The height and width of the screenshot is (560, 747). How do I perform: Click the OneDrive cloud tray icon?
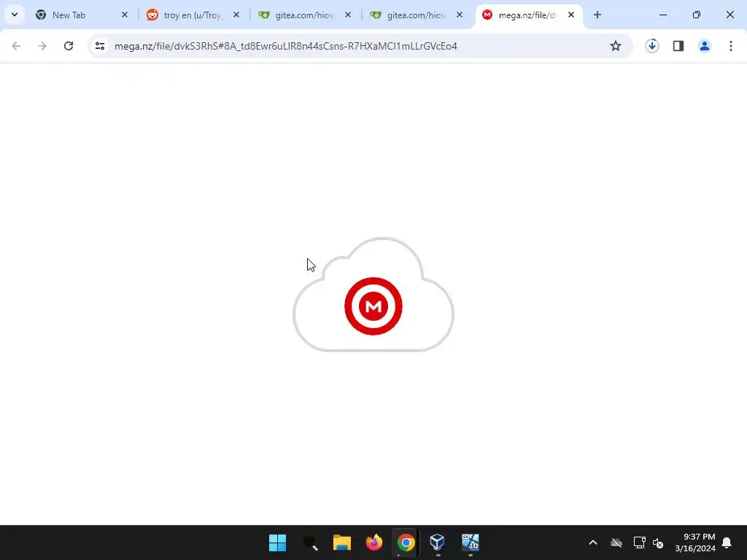616,542
